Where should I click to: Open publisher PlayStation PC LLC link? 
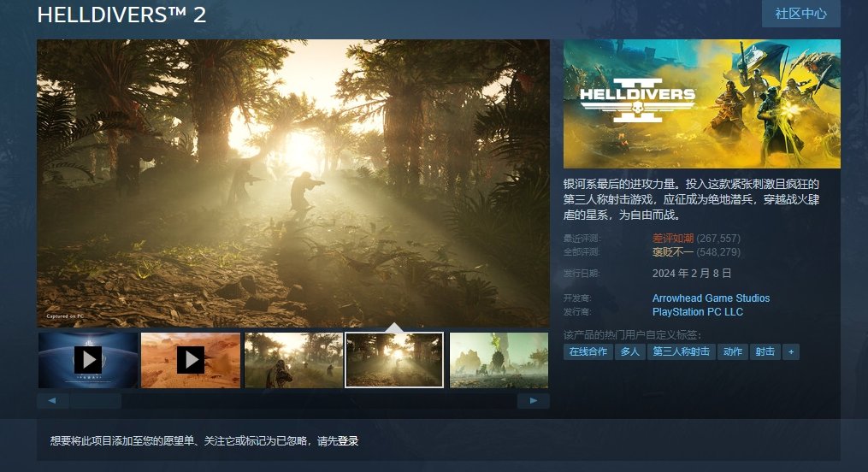[x=698, y=311]
